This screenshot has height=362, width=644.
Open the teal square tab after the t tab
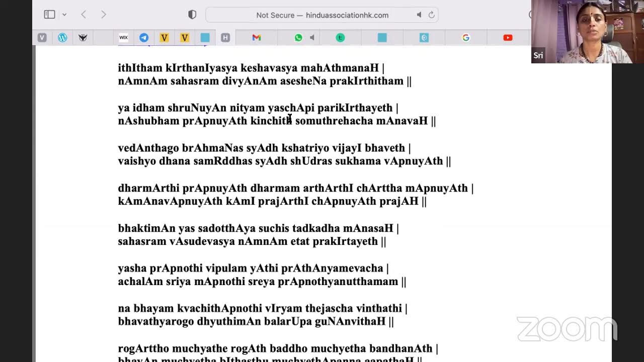coord(382,38)
